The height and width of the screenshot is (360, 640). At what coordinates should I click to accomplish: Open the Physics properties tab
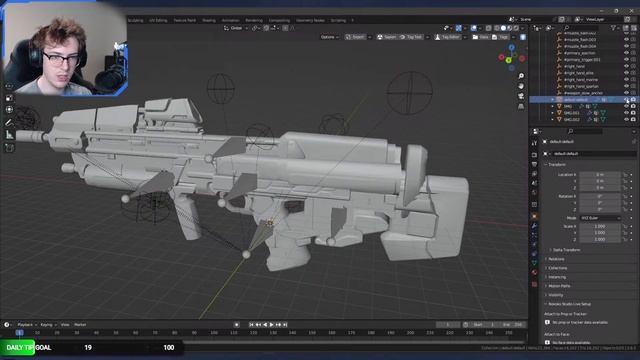pos(534,244)
